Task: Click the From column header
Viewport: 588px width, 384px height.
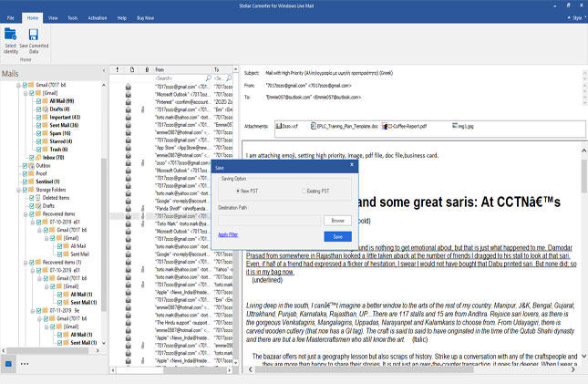Action: pos(183,69)
